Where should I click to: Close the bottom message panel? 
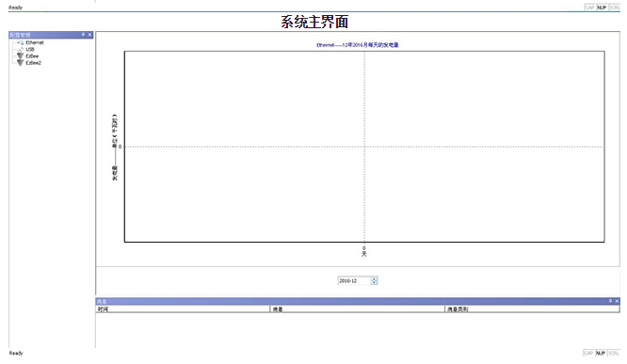coord(617,301)
